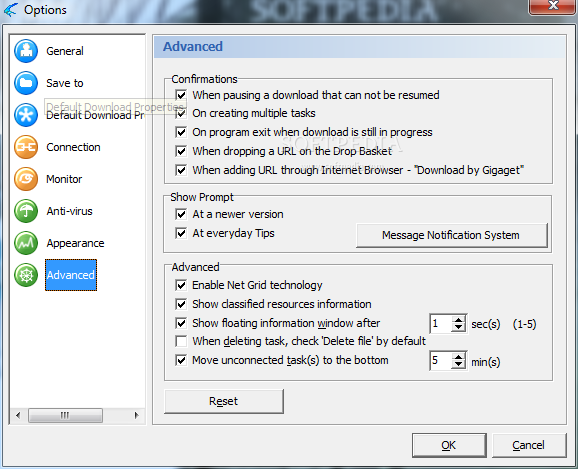Enable 'Delete file' by default when deleting task

point(181,341)
